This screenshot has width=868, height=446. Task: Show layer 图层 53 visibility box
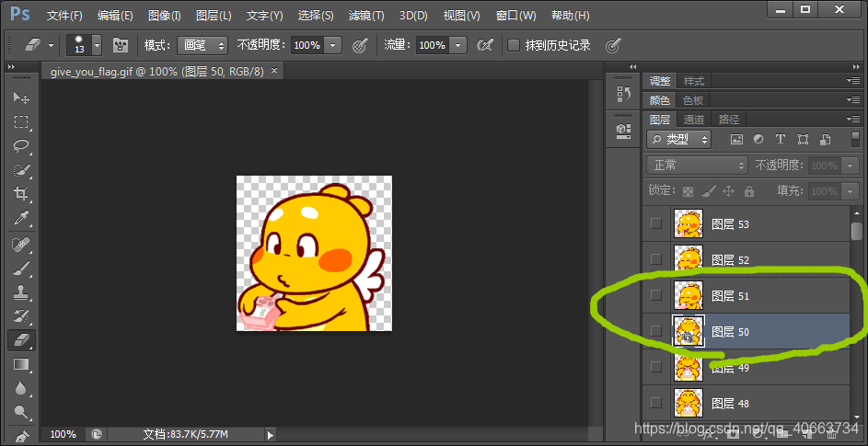[x=656, y=223]
